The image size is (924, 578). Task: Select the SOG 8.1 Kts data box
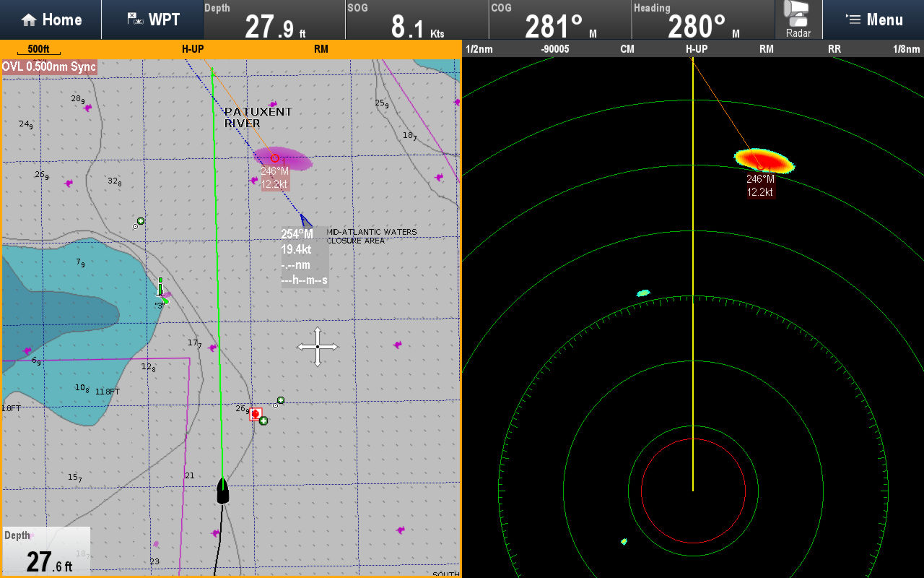[417, 20]
